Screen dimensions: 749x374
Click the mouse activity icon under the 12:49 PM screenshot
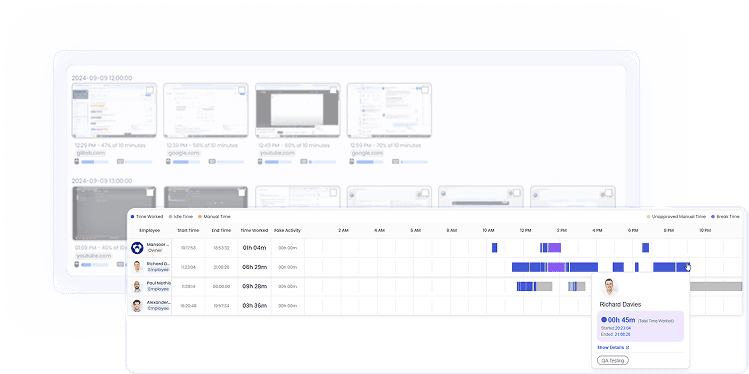coord(260,162)
